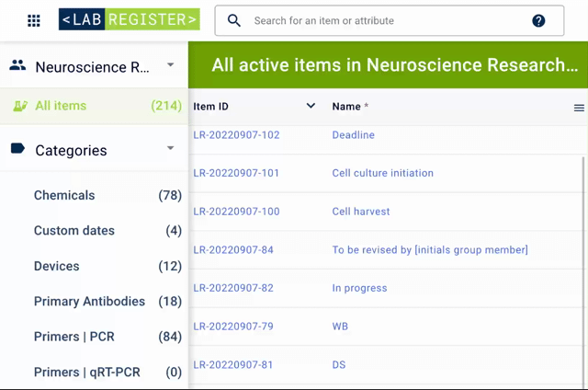588x390 pixels.
Task: Open item LR-20220907-84
Action: 233,250
